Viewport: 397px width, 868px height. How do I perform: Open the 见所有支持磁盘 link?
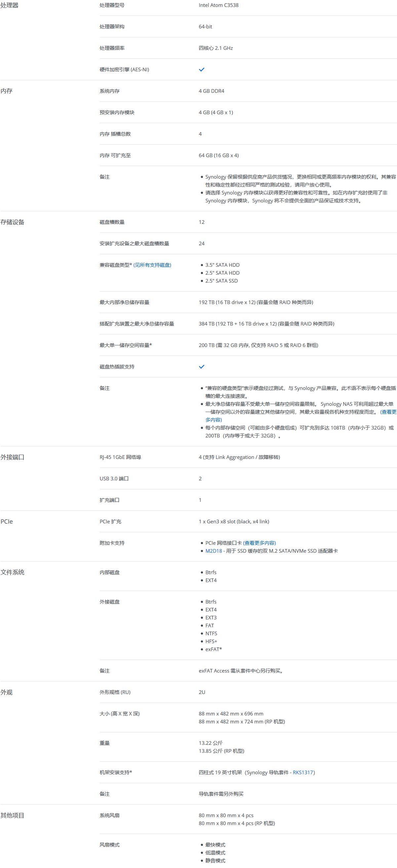point(152,265)
